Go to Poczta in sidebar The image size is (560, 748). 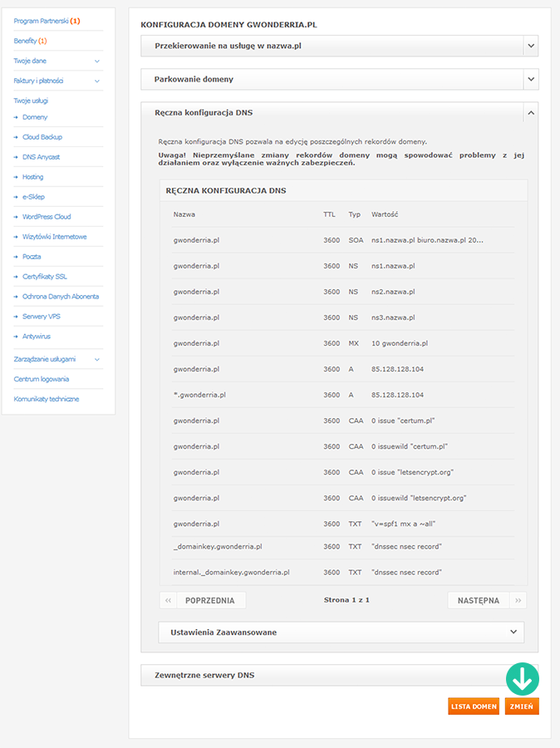click(32, 257)
